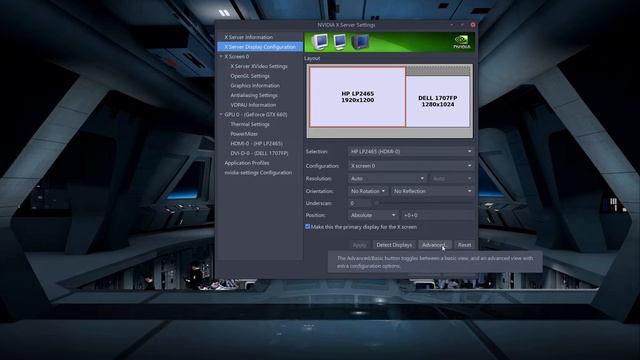The image size is (640, 360).
Task: Click the position offset +0+0 field
Action: pos(438,215)
